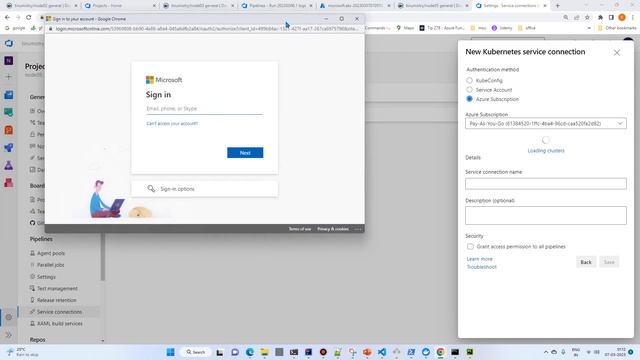Image resolution: width=640 pixels, height=360 pixels.
Task: Focus the Email, phone, or Skype field
Action: tap(204, 109)
